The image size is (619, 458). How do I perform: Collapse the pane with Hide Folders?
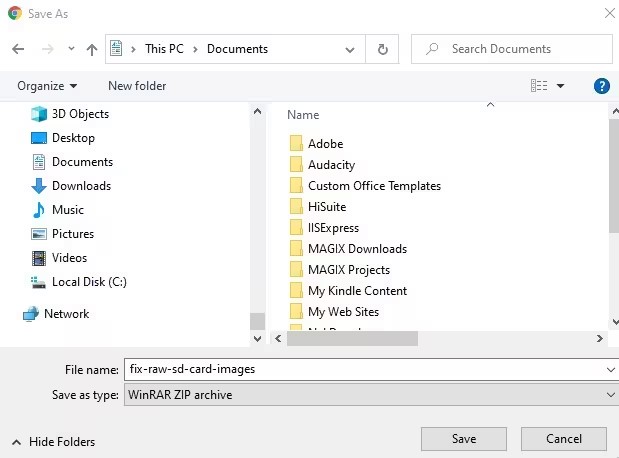54,441
